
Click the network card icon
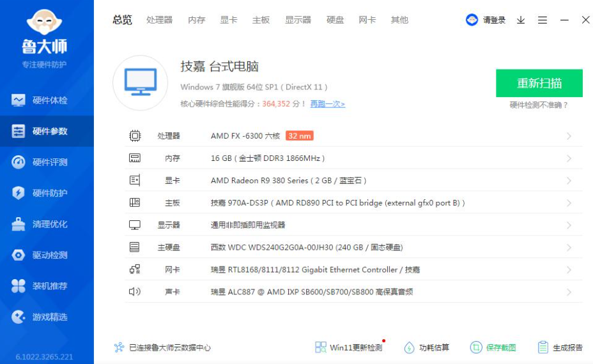point(135,269)
